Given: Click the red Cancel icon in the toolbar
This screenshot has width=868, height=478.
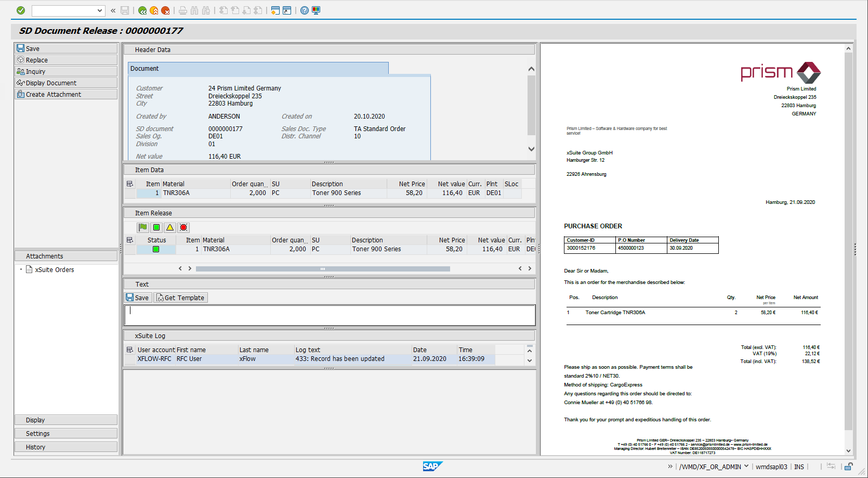Looking at the screenshot, I should click(165, 10).
